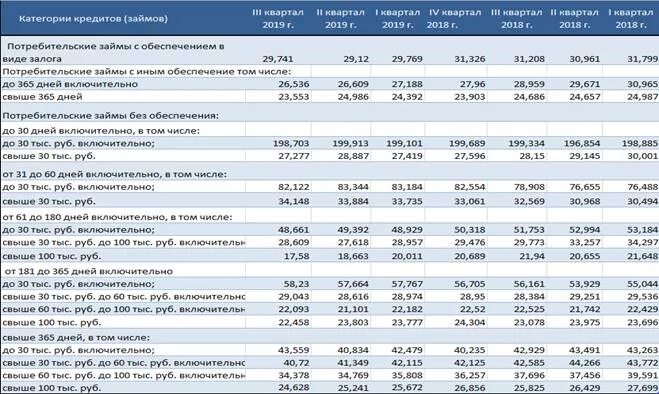Screen dimensions: 659x394
Task: Click cell value 36,257
Action: pos(469,375)
